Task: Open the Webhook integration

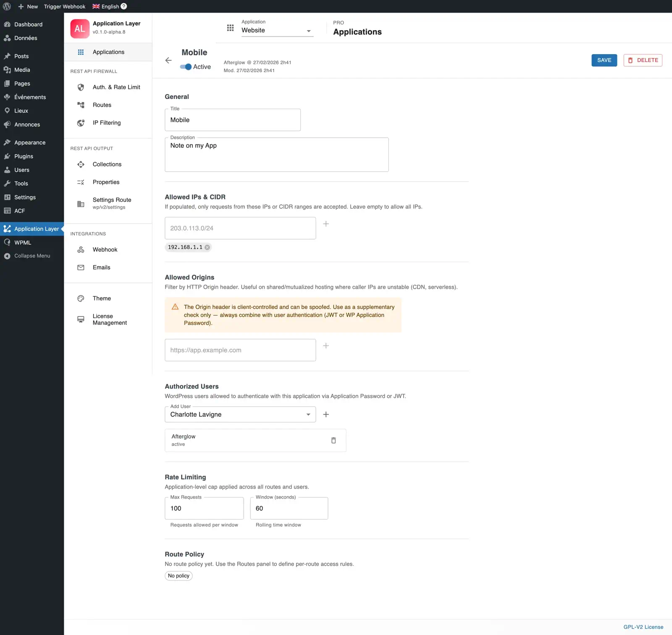Action: coord(105,249)
